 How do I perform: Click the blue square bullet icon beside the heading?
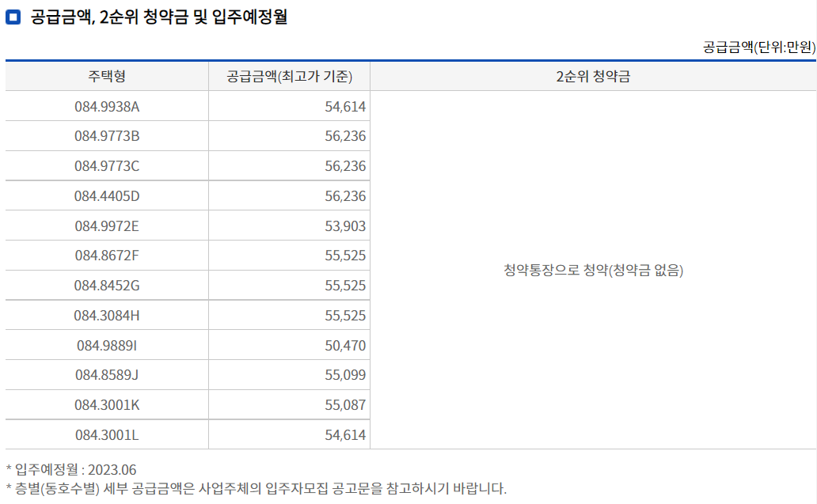(13, 17)
